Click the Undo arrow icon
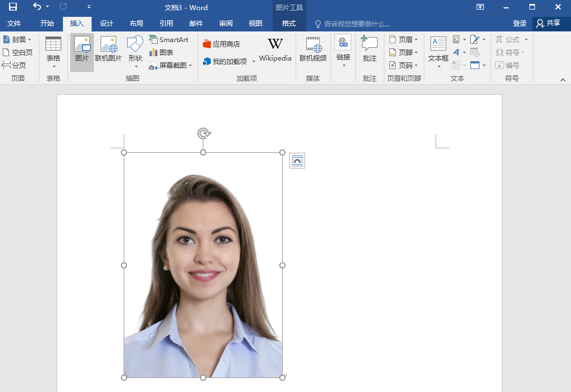 pos(37,7)
